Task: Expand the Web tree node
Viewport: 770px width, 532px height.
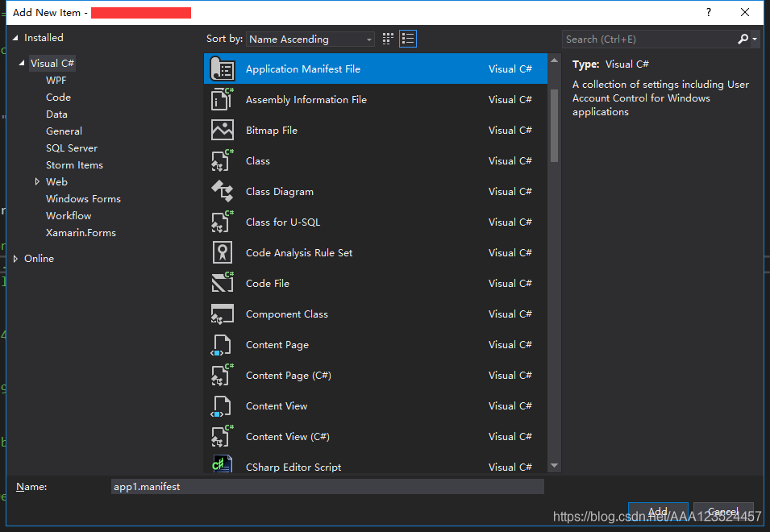Action: [x=37, y=181]
